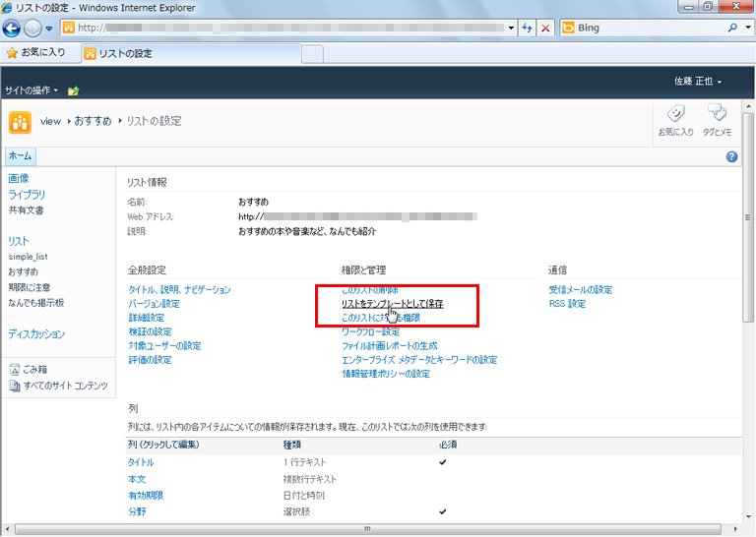Open 詳細設定 link
The image size is (756, 537).
pos(147,318)
